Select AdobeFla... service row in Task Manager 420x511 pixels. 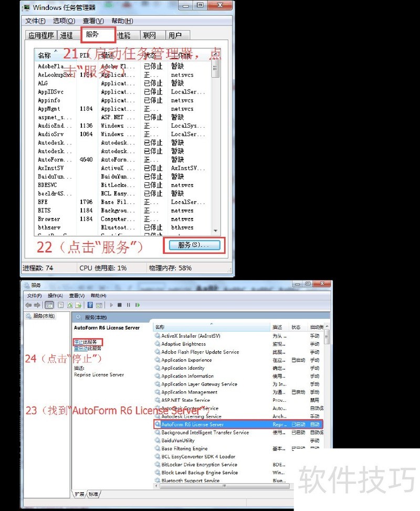tap(123, 66)
